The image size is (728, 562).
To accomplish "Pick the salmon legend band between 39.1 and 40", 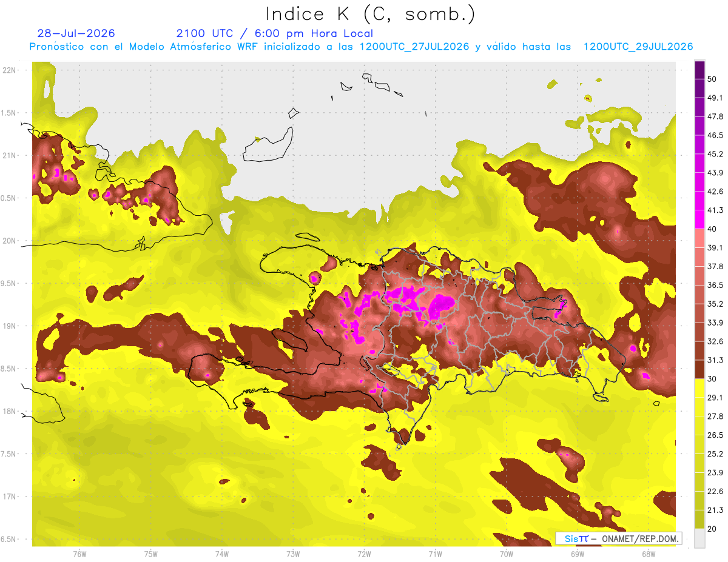I will (700, 238).
